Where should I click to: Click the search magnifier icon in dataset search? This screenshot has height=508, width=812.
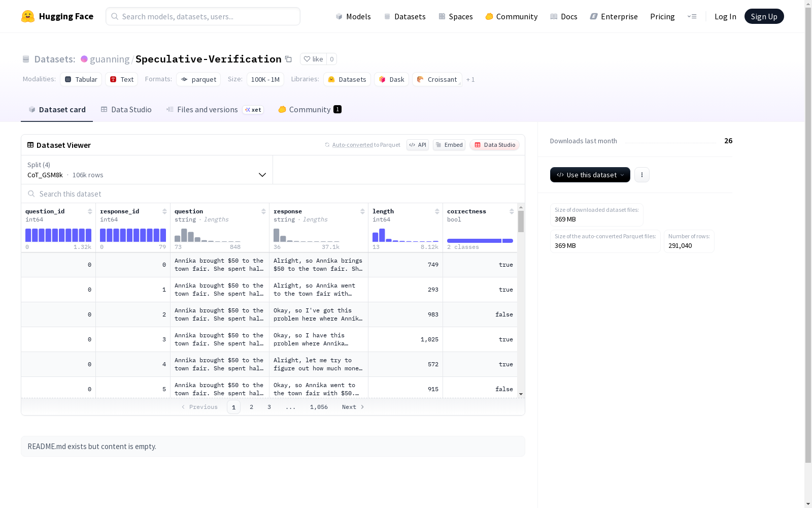click(x=31, y=194)
